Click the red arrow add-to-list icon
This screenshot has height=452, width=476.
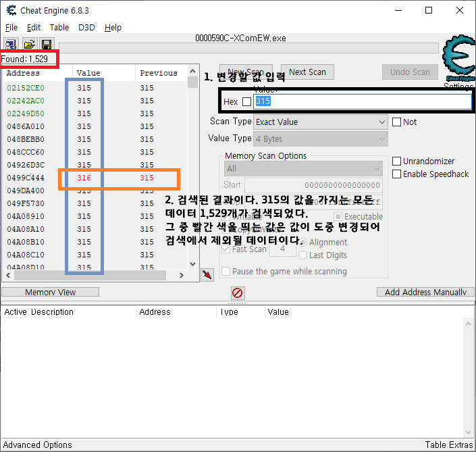tap(207, 274)
